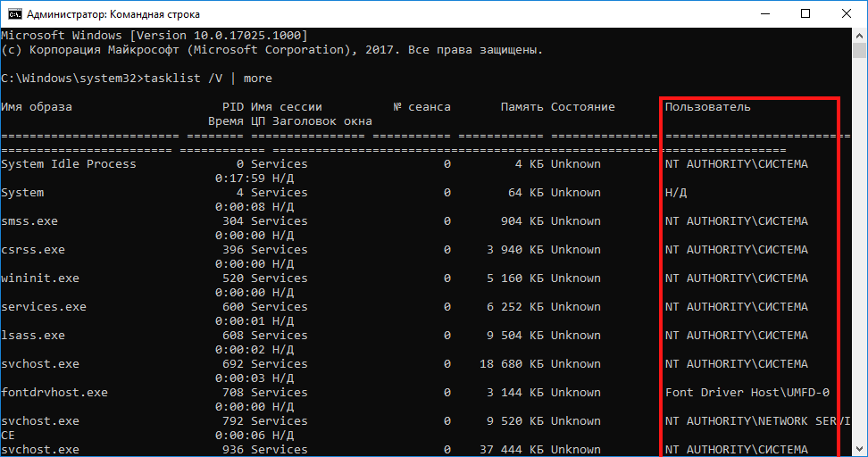This screenshot has height=457, width=868.
Task: Click the memory value '6 252 КБ'
Action: point(515,307)
